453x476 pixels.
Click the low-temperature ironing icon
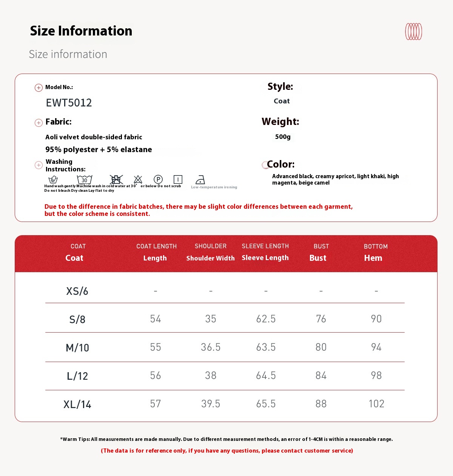[200, 180]
